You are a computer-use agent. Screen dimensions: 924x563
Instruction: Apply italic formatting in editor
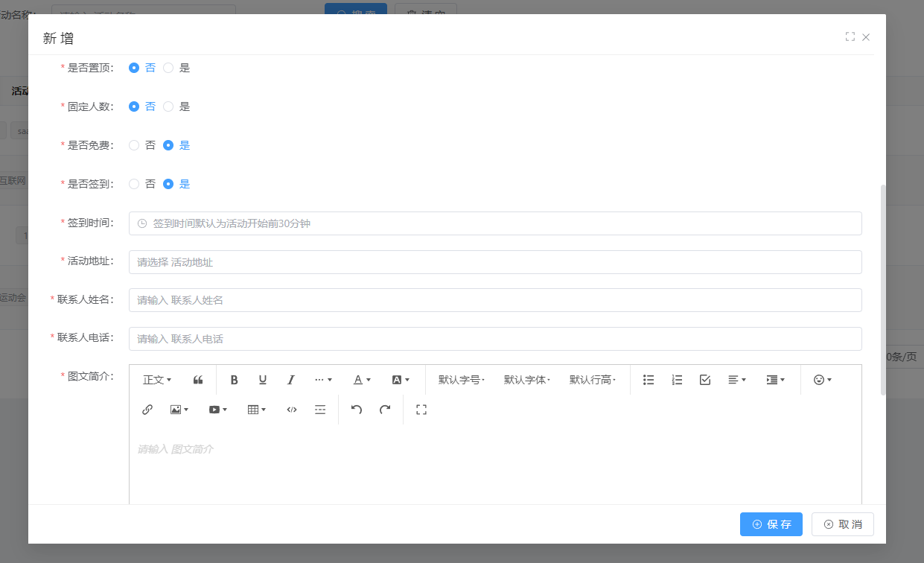coord(291,380)
